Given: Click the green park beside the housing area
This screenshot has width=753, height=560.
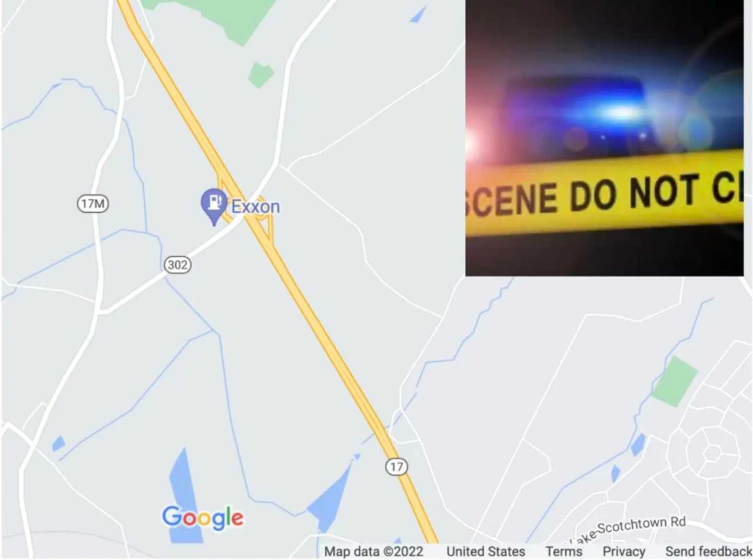Looking at the screenshot, I should click(x=675, y=381).
